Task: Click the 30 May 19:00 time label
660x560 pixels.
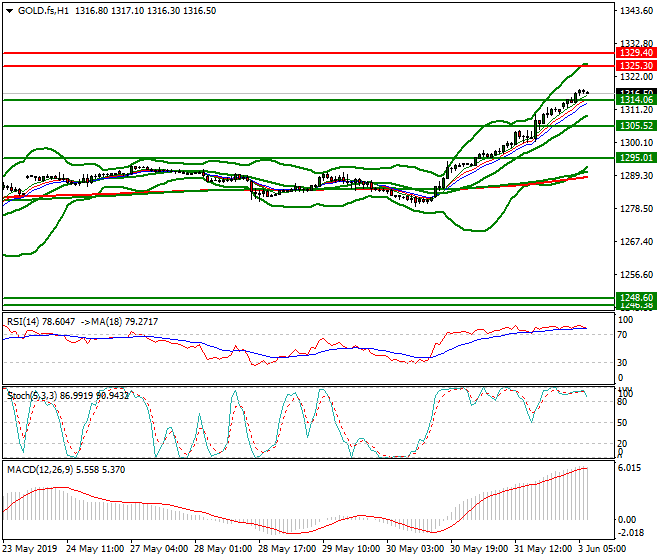Action: [479, 549]
